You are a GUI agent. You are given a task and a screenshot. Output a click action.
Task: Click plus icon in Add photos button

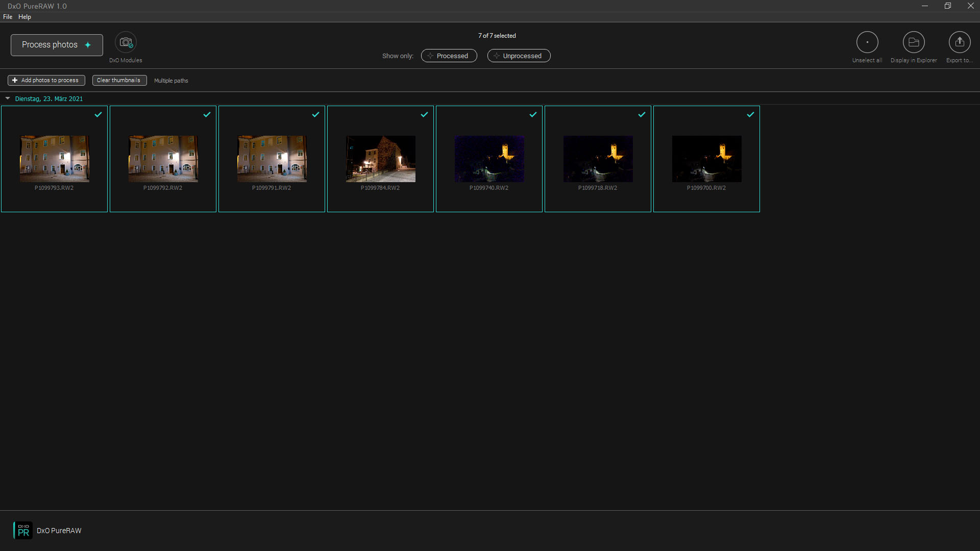click(x=15, y=80)
